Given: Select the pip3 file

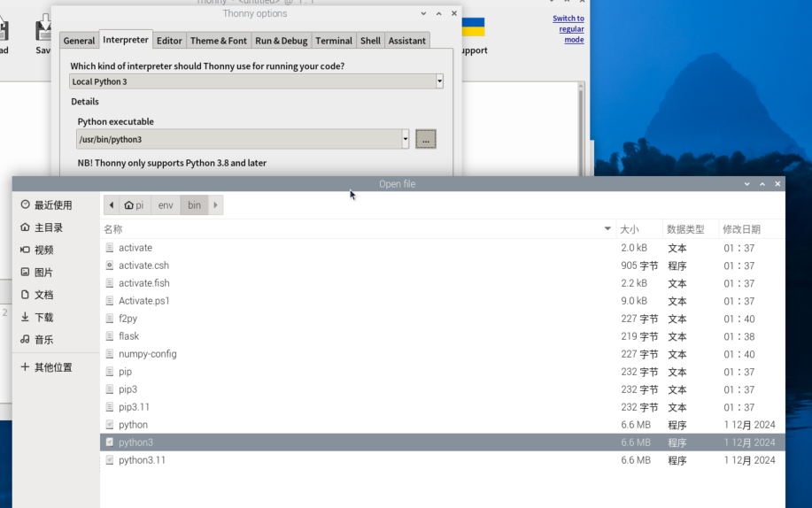Looking at the screenshot, I should 443,389.
